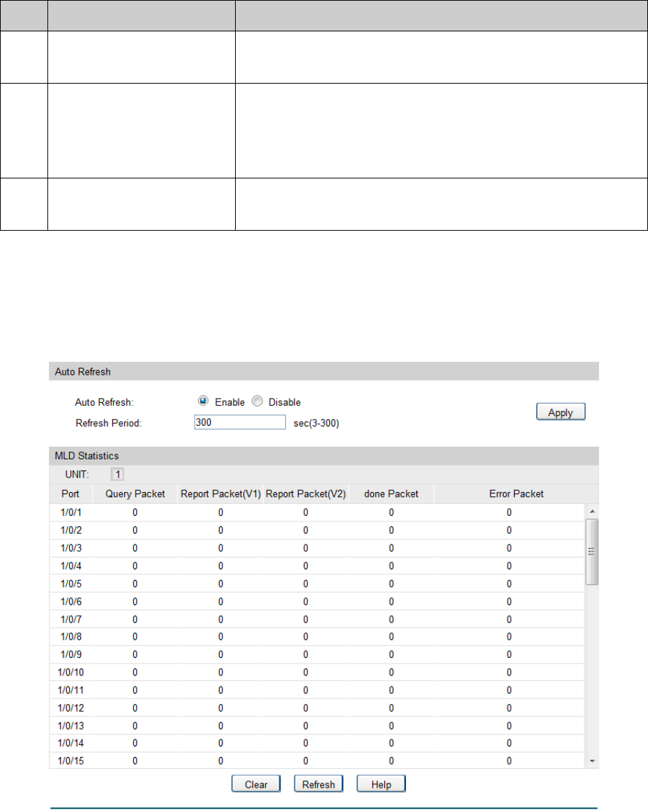
Task: Click the Apply button
Action: coord(560,412)
